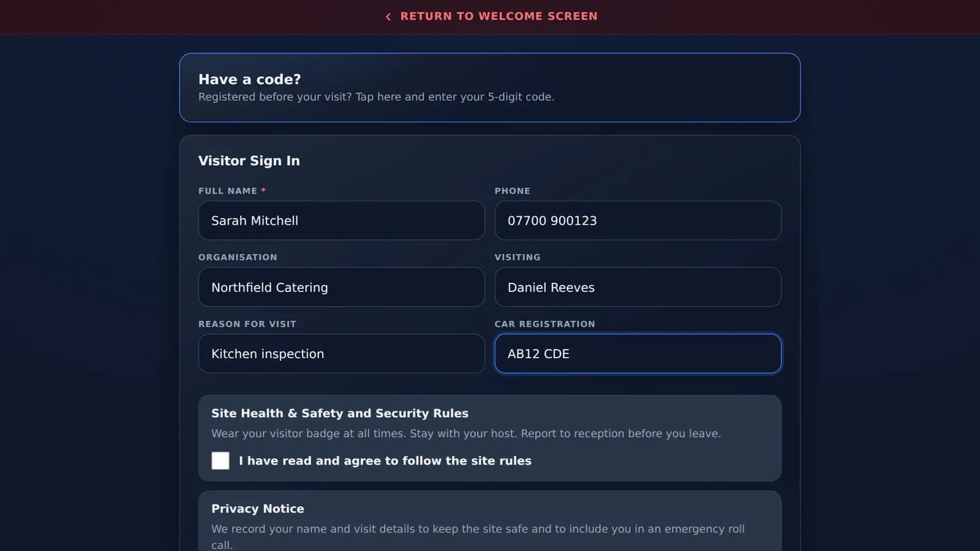980x551 pixels.
Task: Click the Site Health & Safety and Security Rules heading
Action: click(340, 413)
